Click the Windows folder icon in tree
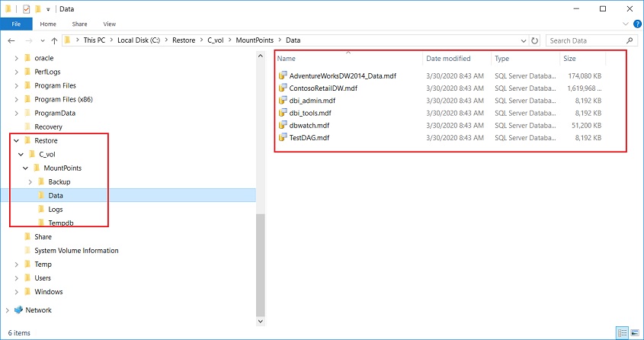This screenshot has width=644, height=340. [x=27, y=291]
